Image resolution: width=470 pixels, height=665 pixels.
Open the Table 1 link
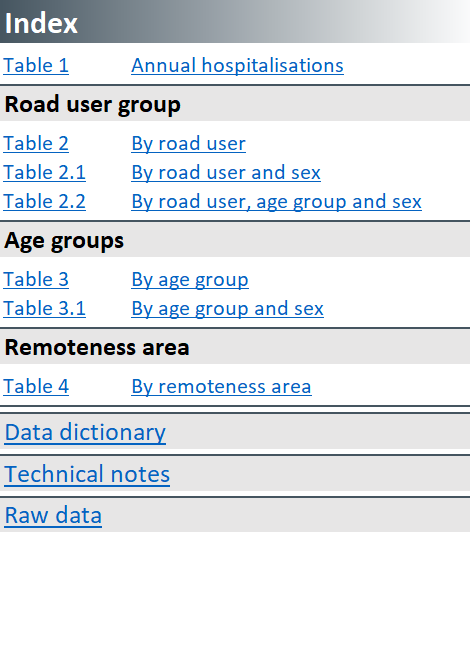(x=36, y=66)
